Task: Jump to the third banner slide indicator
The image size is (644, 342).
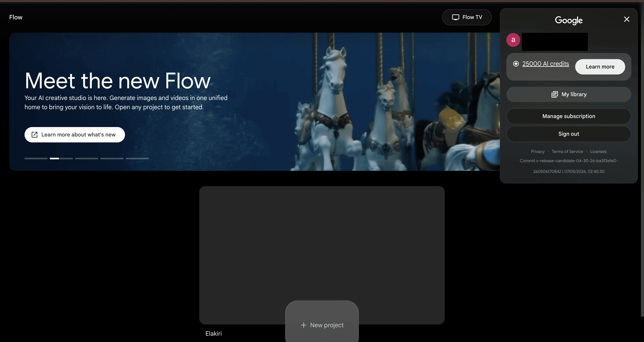Action: click(x=86, y=159)
